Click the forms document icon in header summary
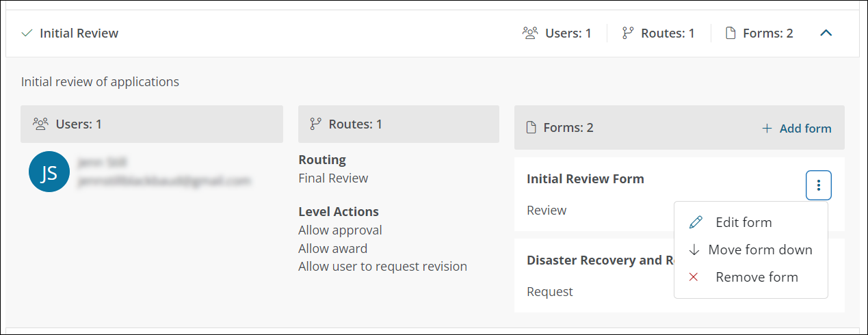 (x=731, y=33)
